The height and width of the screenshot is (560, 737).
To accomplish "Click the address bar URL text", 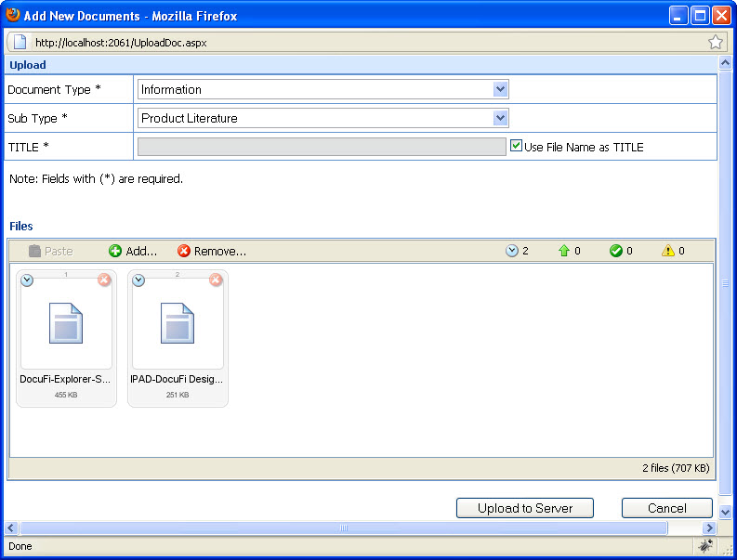I will pos(121,43).
